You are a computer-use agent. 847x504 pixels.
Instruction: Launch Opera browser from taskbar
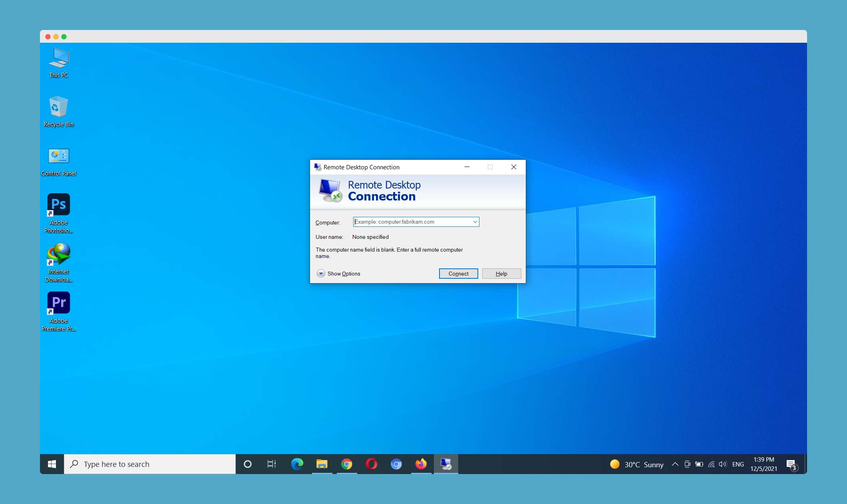(x=372, y=464)
